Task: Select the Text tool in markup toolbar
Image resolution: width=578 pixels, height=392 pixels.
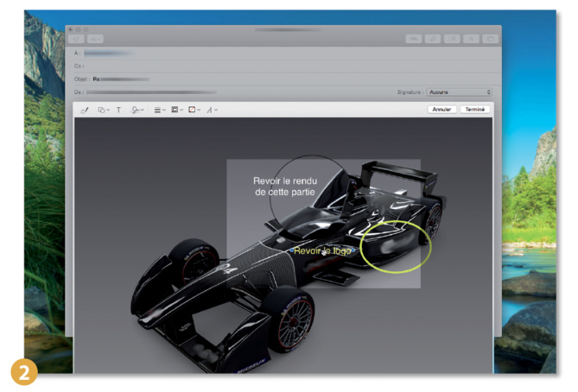Action: (x=118, y=111)
